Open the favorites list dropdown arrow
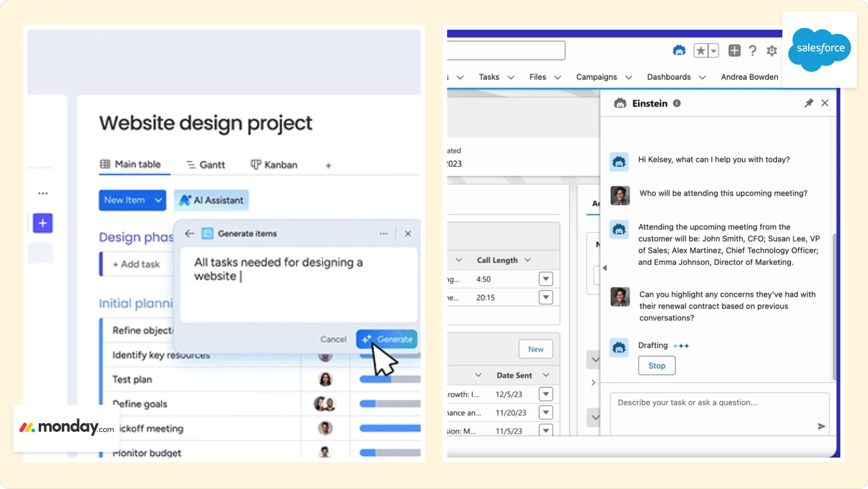868x489 pixels. 714,50
